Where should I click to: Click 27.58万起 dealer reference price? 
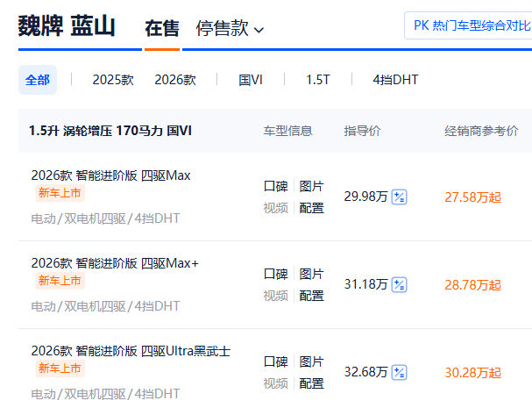(472, 197)
